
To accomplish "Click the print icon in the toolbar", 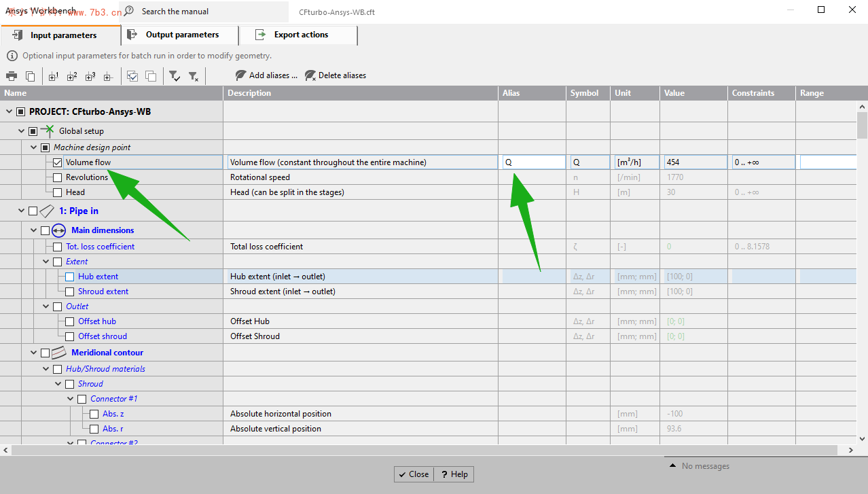I will tap(12, 76).
